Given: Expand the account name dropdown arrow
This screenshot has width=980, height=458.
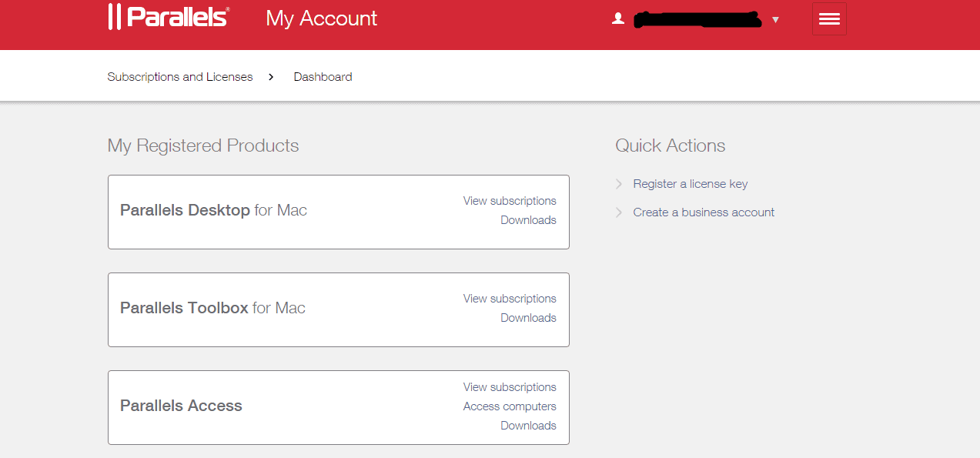Looking at the screenshot, I should click(775, 20).
